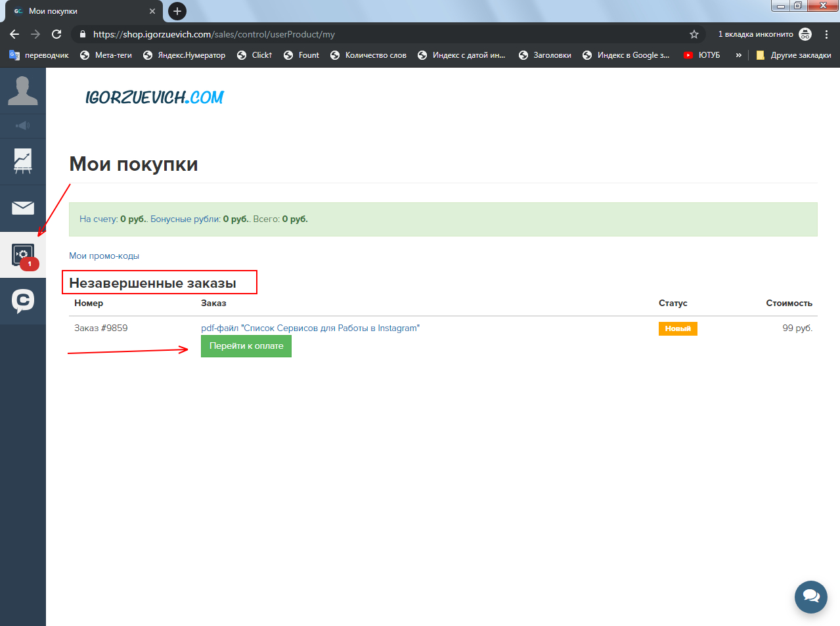Open the ЮТУБ bookmark
The image size is (840, 626).
(x=701, y=55)
